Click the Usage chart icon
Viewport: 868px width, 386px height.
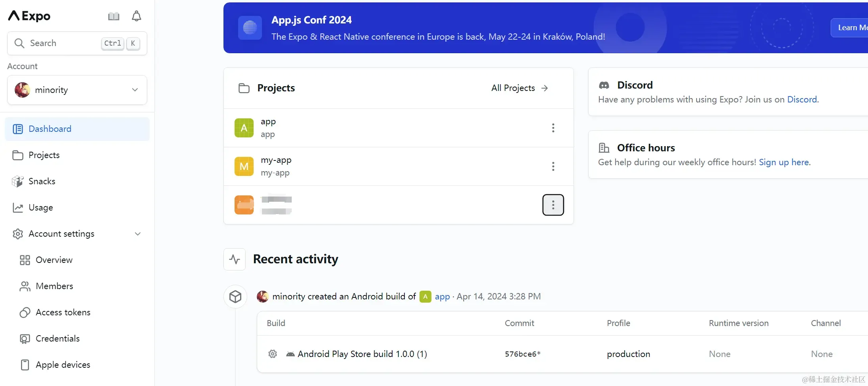(x=18, y=208)
